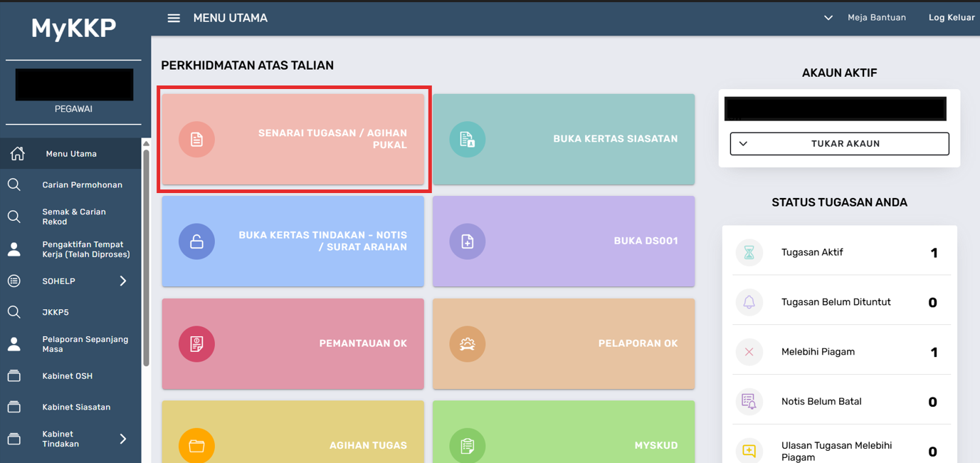Click the certificate icon on Pemantauan OK
Image resolution: width=980 pixels, height=463 pixels.
pos(196,344)
